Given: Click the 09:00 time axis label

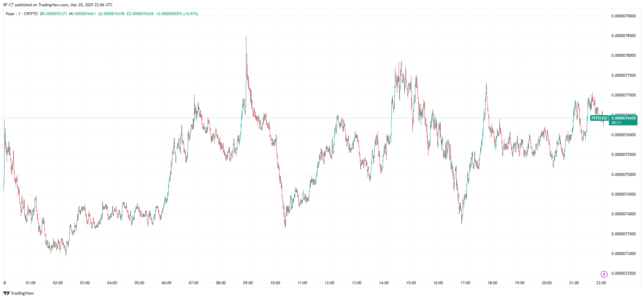Looking at the screenshot, I should [248, 283].
